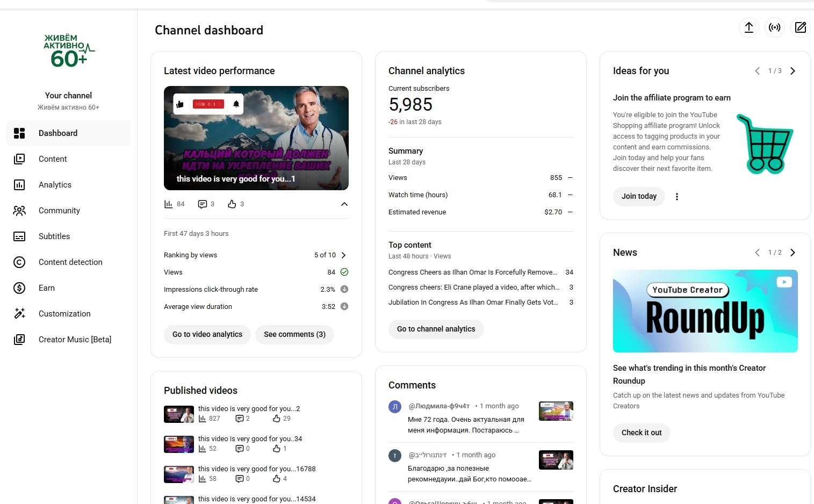Click the create post pencil icon
The height and width of the screenshot is (504, 814).
click(800, 27)
